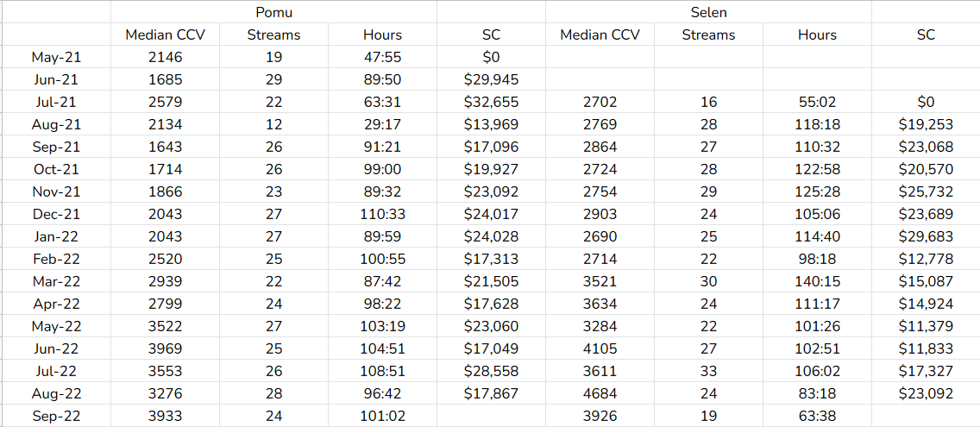The image size is (980, 427).
Task: Select Pomu's Jun-21 SC value $29,945
Action: [x=491, y=80]
